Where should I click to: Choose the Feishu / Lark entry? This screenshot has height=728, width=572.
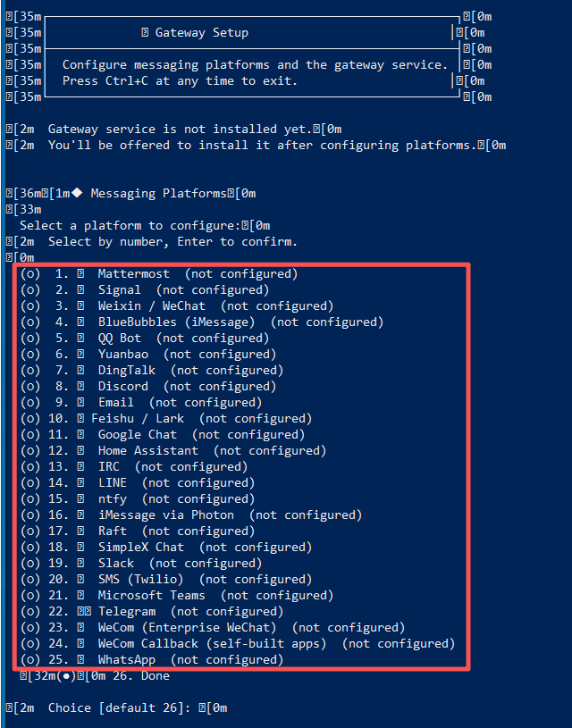166,419
